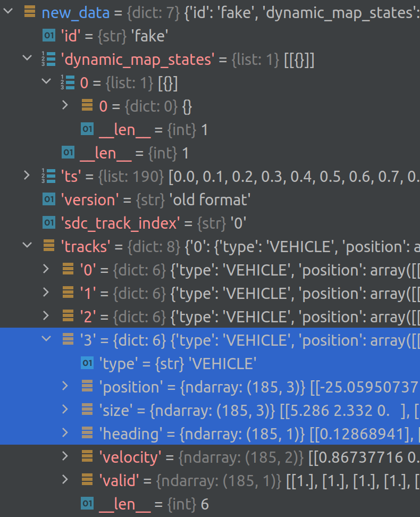This screenshot has height=517, width=420.
Task: Expand the 'velocity' ndarray node
Action: tap(65, 457)
